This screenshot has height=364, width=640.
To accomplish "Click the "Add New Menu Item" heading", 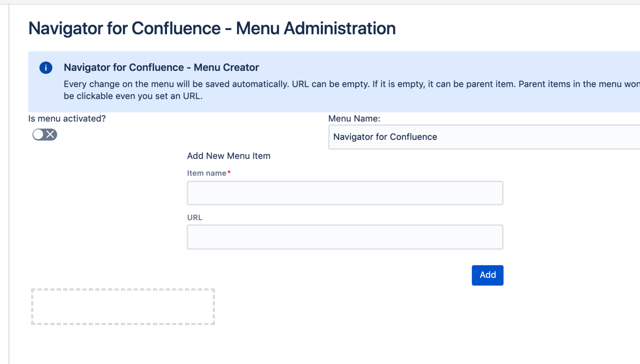I will tap(229, 156).
